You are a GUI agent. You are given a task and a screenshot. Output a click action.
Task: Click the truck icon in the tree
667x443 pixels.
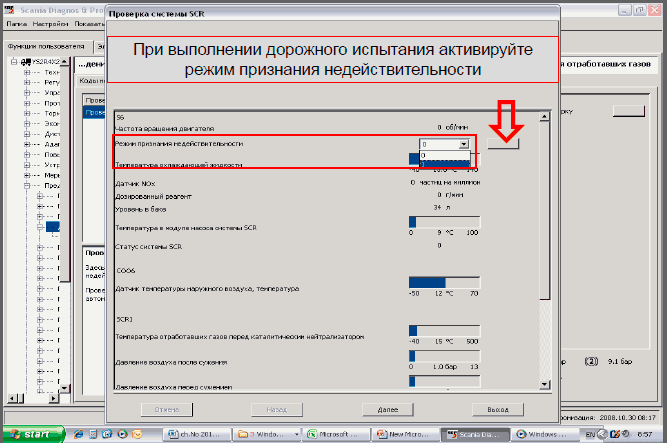pyautogui.click(x=25, y=61)
